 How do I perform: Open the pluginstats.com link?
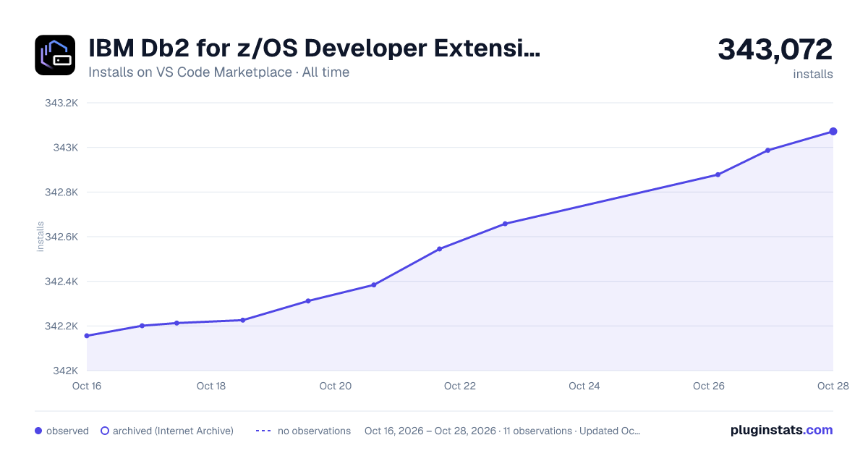click(782, 430)
